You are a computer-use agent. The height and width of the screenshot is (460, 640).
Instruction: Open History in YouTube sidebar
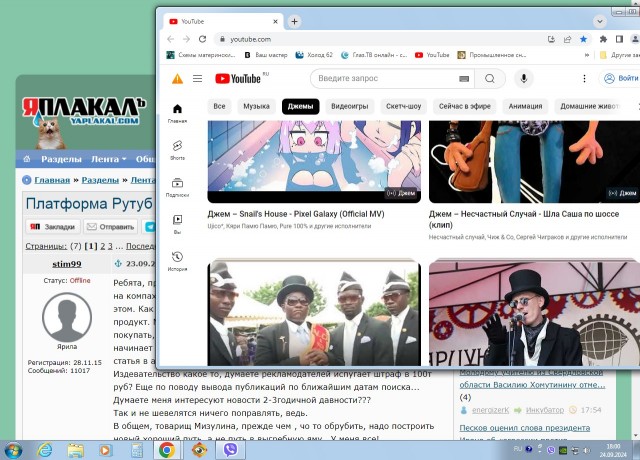[x=177, y=261]
